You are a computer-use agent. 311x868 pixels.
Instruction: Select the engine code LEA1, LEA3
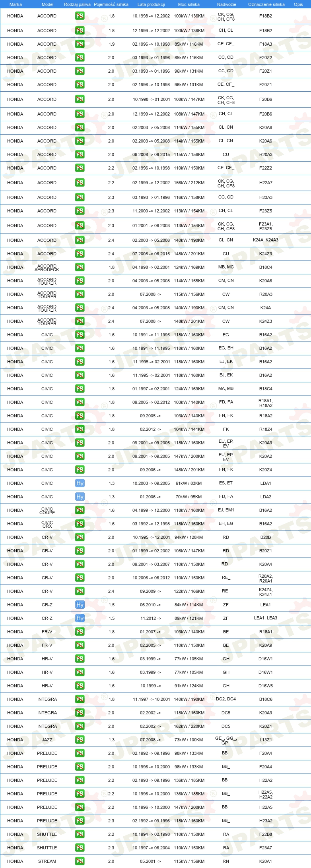(x=266, y=618)
